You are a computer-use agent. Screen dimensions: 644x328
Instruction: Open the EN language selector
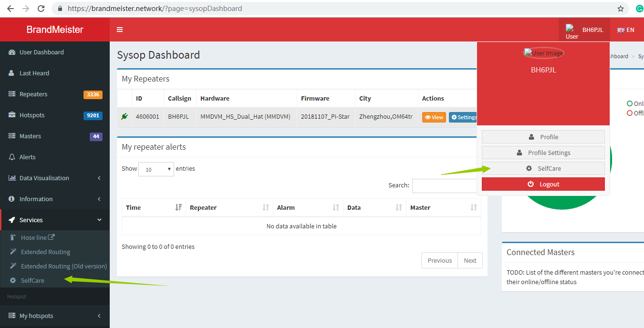(x=626, y=30)
